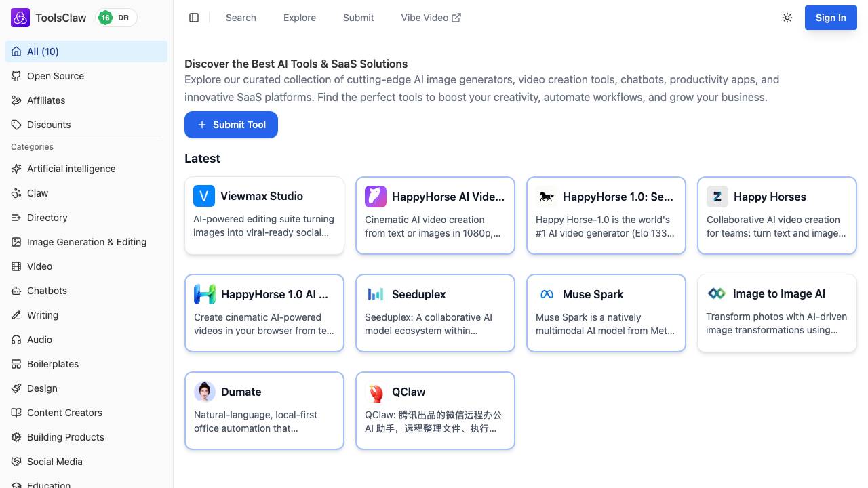Open the Happy Horses card title
The height and width of the screenshot is (488, 868).
click(770, 197)
